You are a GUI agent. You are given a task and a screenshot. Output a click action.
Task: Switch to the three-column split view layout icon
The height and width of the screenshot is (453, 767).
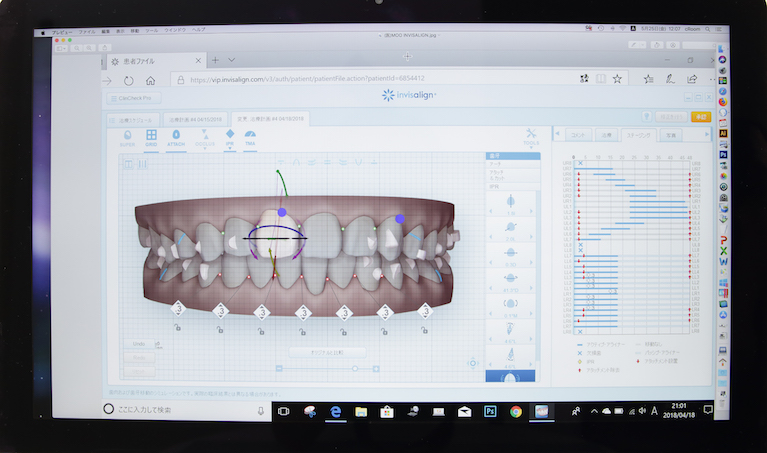coord(142,164)
